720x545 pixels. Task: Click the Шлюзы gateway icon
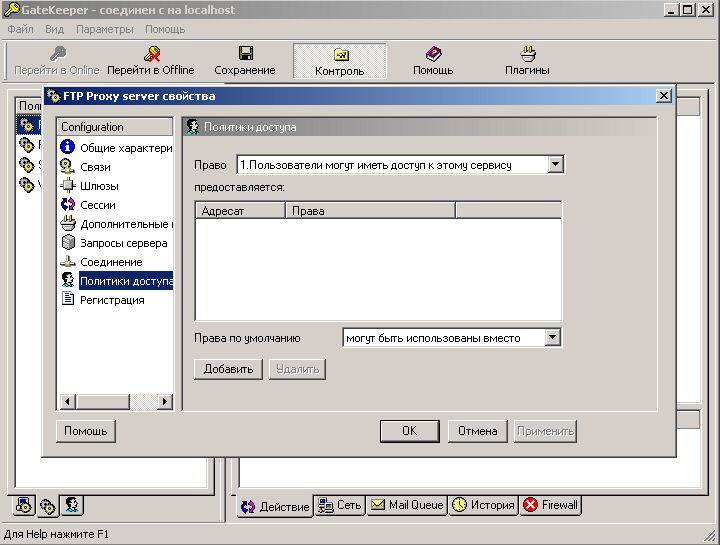68,185
